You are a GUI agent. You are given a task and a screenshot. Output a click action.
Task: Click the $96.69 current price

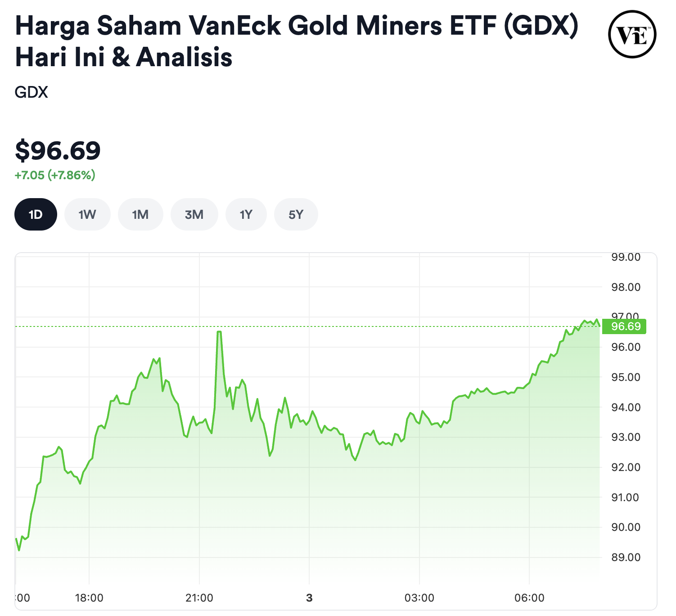58,150
